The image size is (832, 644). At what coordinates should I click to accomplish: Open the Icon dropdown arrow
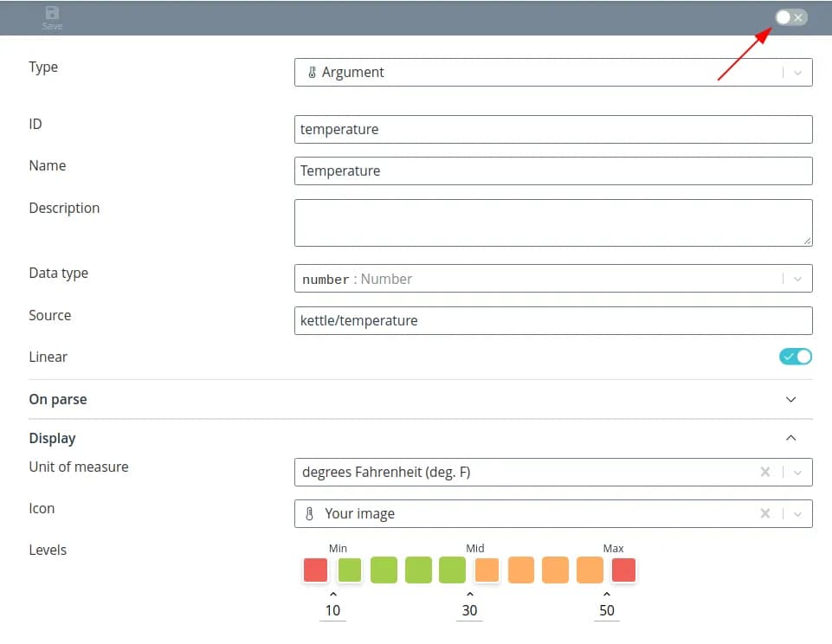(x=797, y=514)
